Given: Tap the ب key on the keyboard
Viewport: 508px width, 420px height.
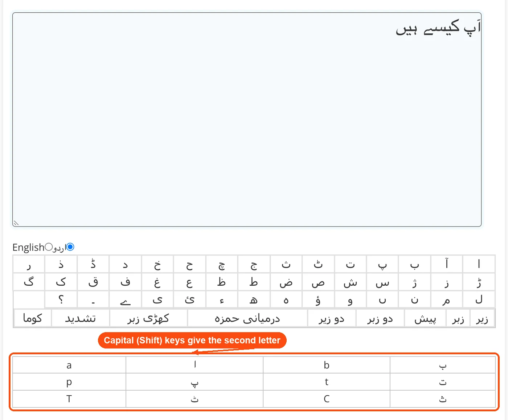Looking at the screenshot, I should [414, 264].
